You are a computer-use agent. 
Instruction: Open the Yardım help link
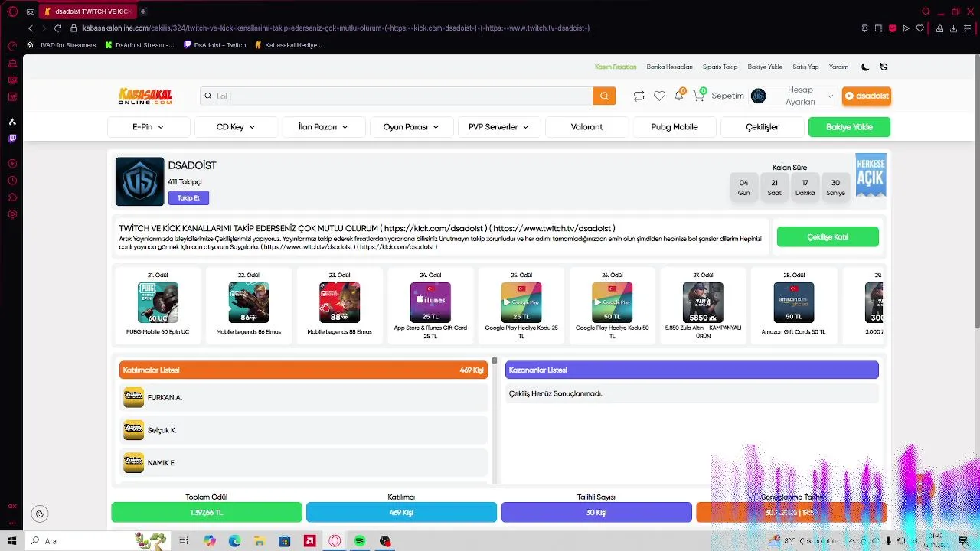point(838,67)
